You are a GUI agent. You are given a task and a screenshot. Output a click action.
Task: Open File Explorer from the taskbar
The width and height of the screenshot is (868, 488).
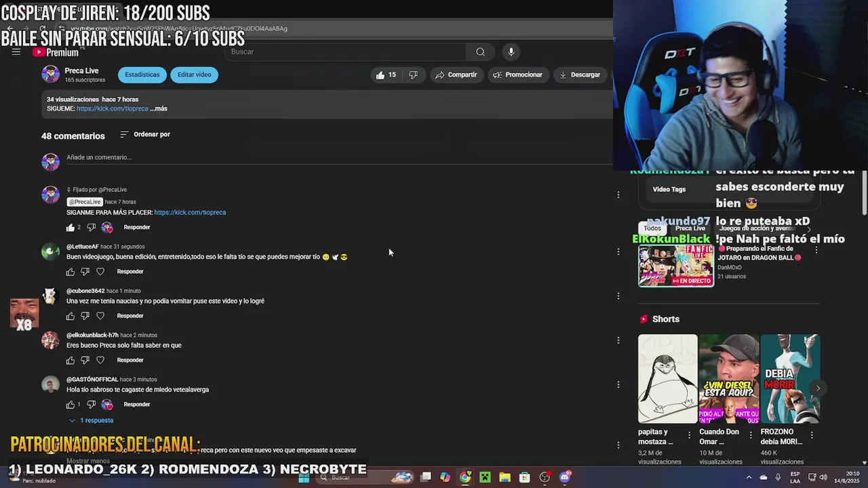(x=505, y=477)
